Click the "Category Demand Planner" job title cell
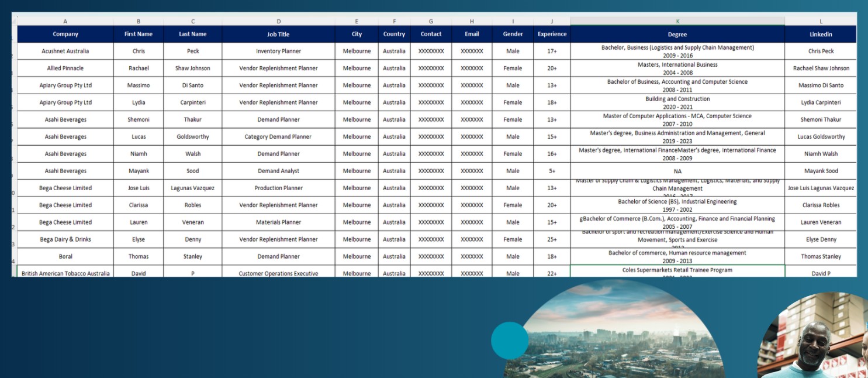 coord(278,137)
